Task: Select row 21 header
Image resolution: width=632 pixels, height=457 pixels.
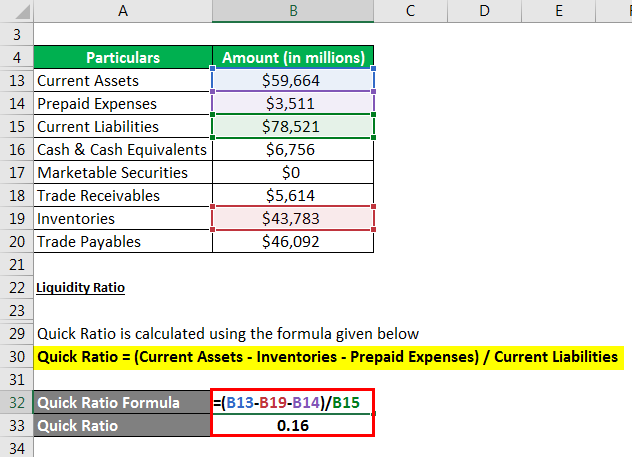Action: click(x=17, y=264)
